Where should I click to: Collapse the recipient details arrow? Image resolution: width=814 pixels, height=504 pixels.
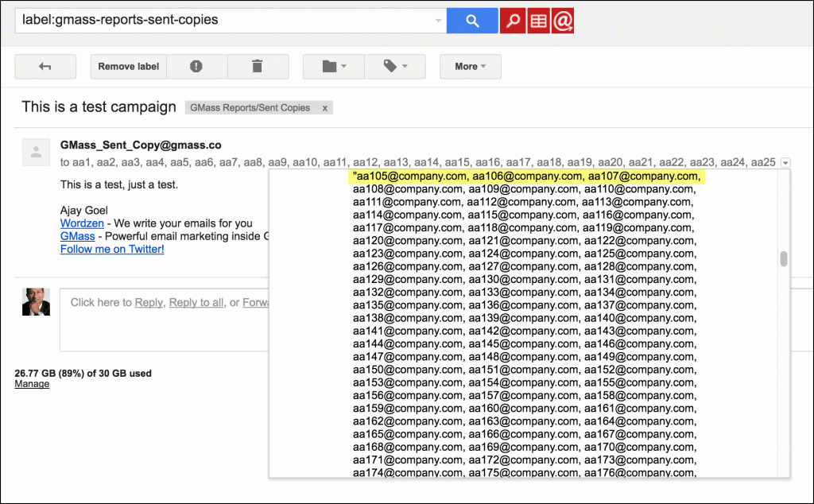pos(785,163)
